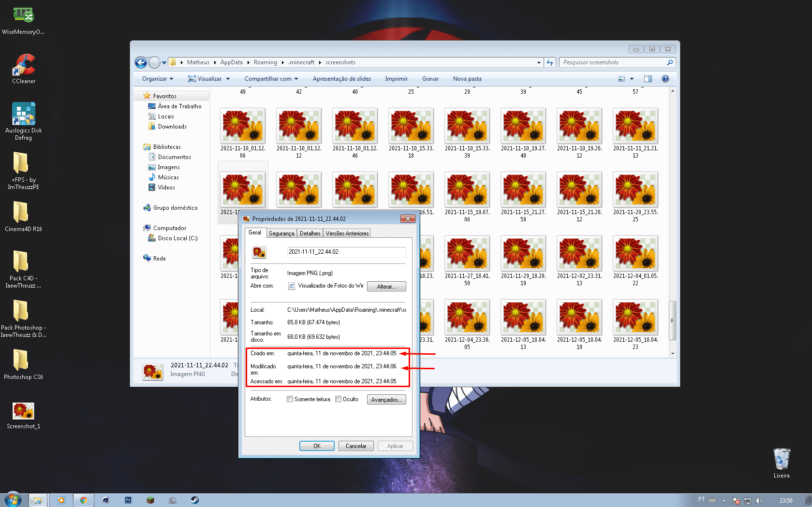Open the Versões Anteriores tab

pos(347,233)
